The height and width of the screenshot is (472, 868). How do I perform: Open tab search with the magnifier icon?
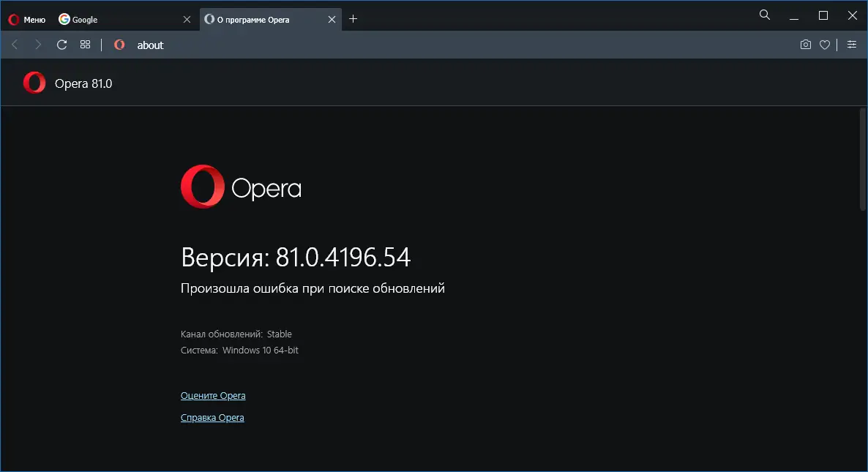point(764,15)
